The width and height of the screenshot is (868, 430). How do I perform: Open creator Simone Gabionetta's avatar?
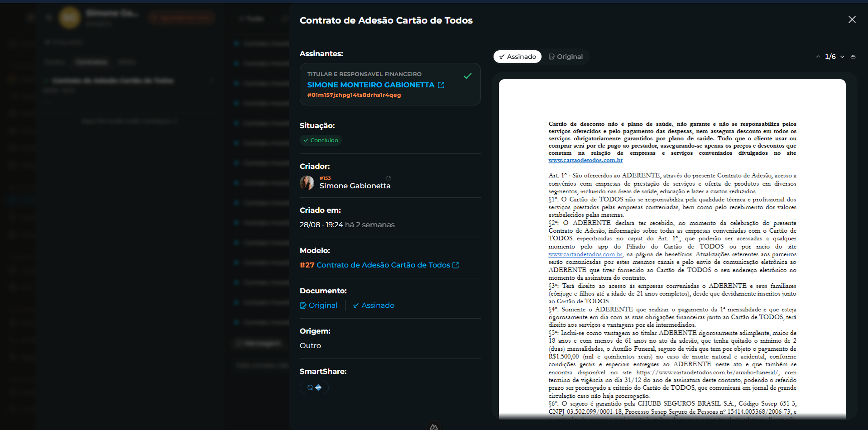307,182
